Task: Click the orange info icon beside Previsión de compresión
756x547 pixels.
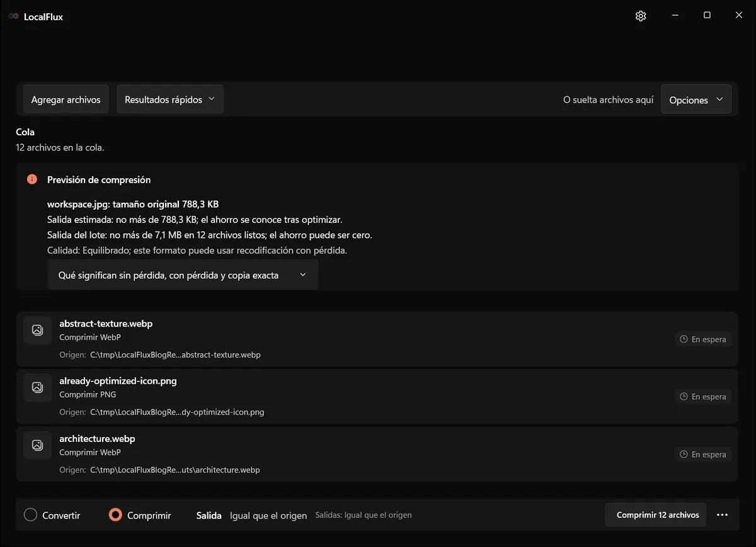Action: point(32,179)
